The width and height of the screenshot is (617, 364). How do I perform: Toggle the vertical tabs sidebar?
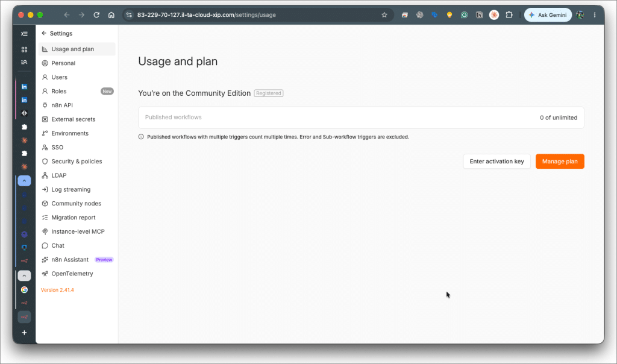click(x=24, y=34)
